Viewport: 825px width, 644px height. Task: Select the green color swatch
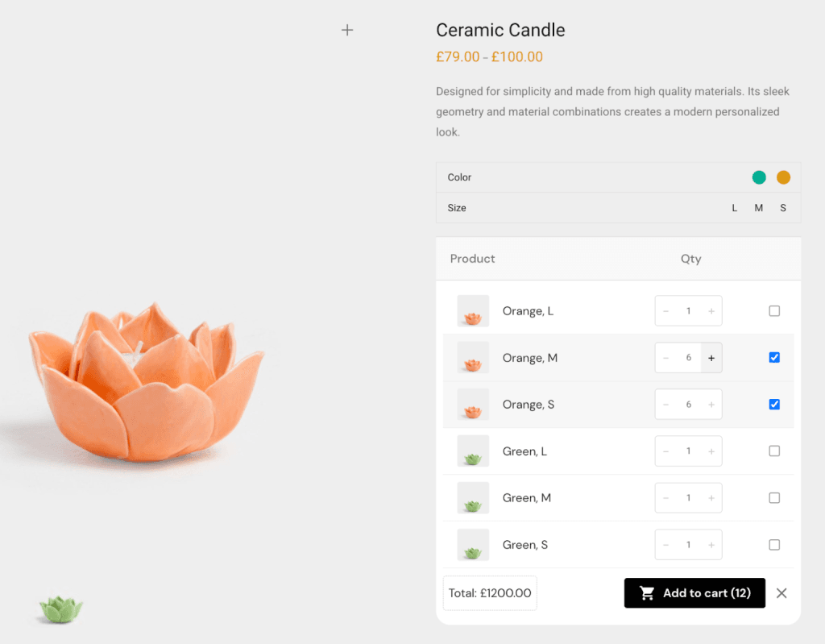(758, 177)
